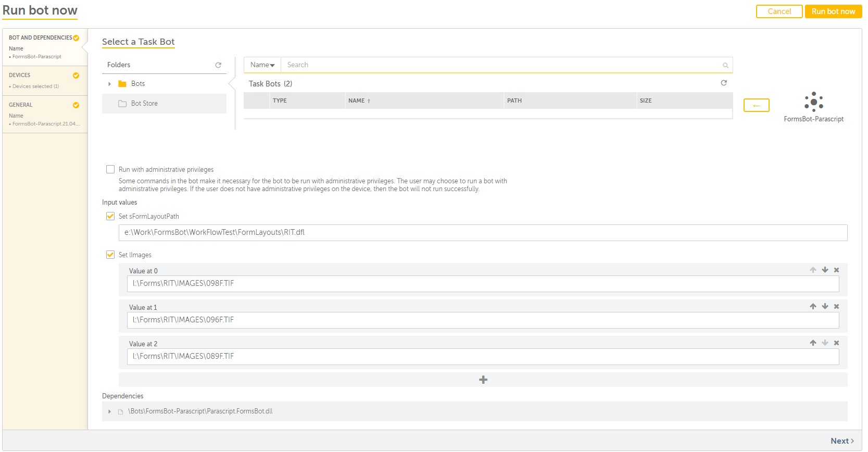Viewport: 868px width, 452px height.
Task: Move Value at 1 down
Action: (x=825, y=306)
